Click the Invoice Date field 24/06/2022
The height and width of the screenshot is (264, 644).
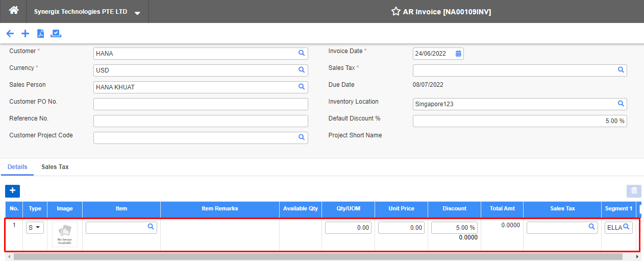438,53
